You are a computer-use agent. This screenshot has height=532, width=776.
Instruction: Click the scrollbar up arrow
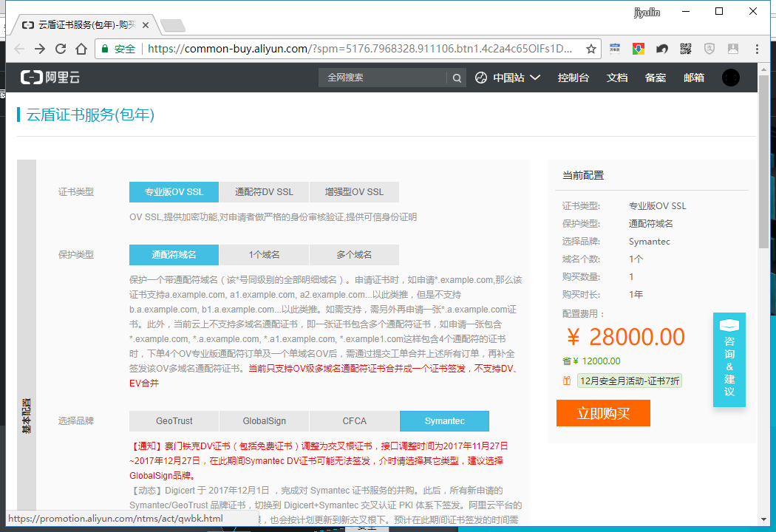(763, 68)
